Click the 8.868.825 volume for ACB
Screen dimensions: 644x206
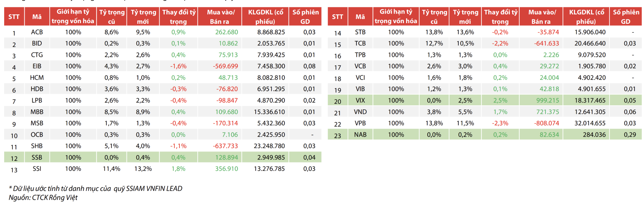[271, 32]
